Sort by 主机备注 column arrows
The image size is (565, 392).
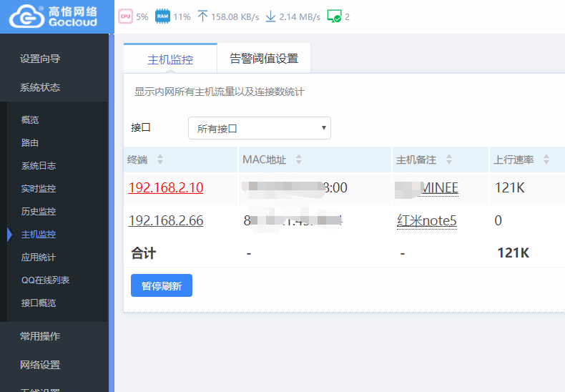(449, 160)
